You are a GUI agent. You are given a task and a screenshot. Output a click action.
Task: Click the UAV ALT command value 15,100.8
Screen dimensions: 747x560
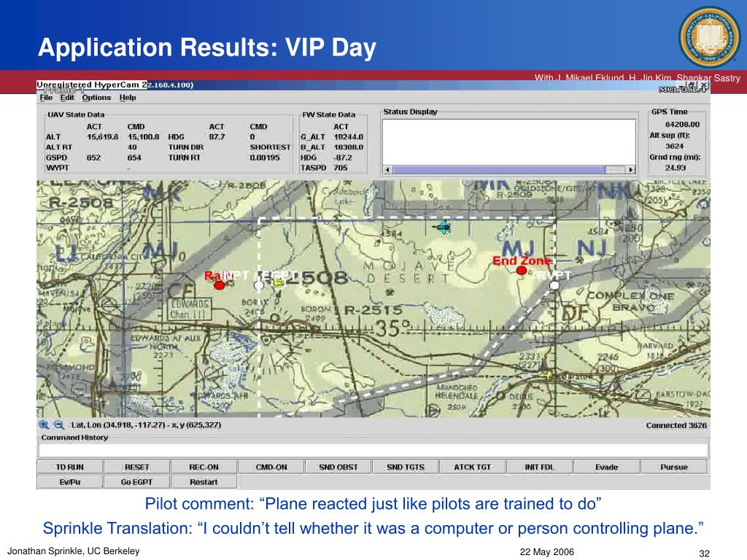144,136
